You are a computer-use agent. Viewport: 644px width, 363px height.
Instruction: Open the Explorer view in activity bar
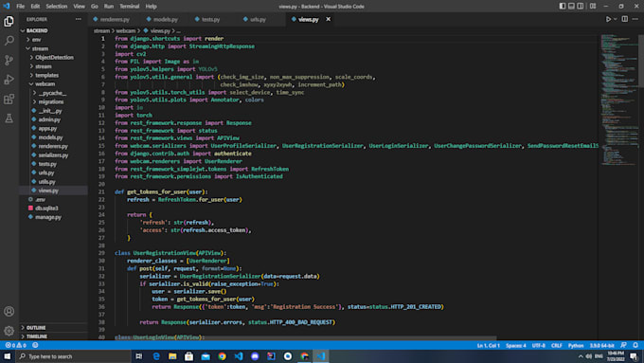coord(9,21)
